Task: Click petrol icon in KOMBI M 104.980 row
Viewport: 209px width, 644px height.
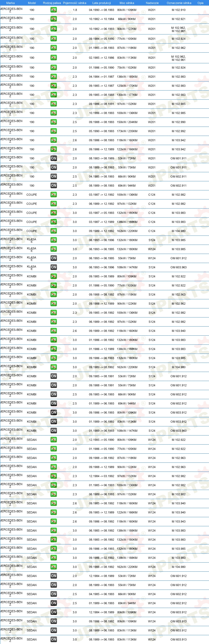Action: pos(54,367)
